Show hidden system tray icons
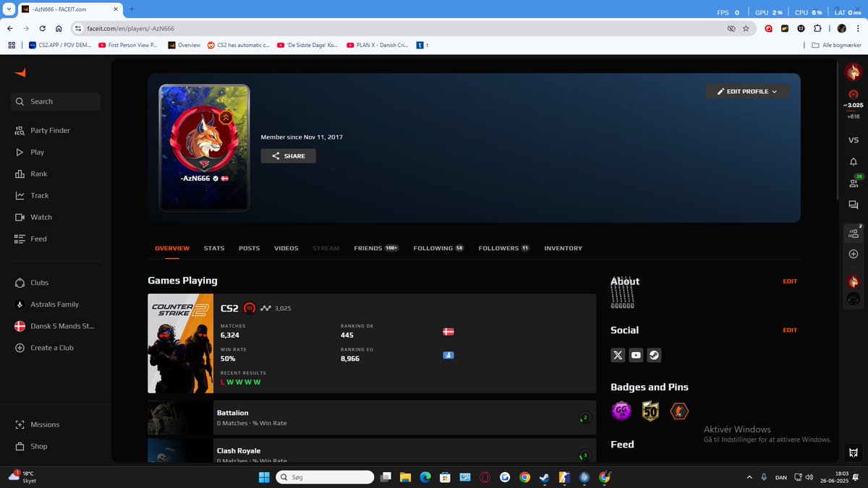Screen dimensions: 868x488 click(749, 477)
